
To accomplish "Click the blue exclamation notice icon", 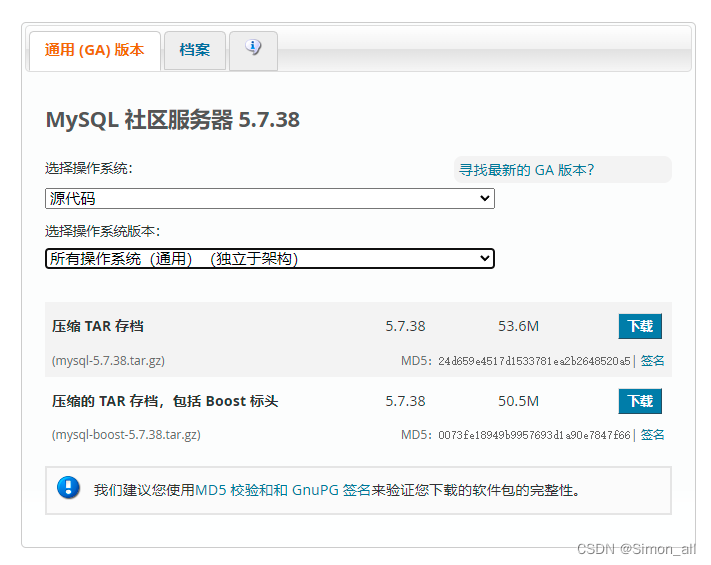I will (69, 489).
